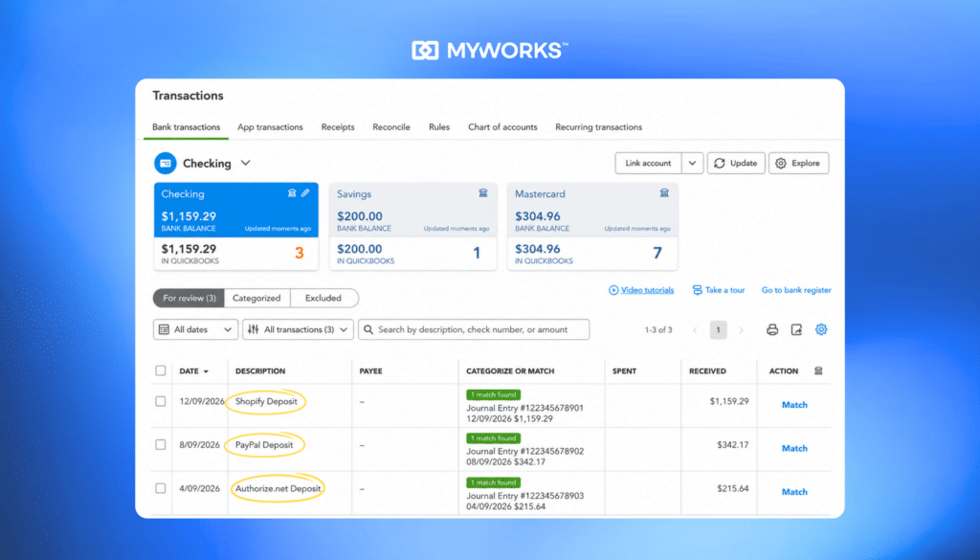Screen dimensions: 980x560
Task: Click the Update button
Action: [736, 163]
